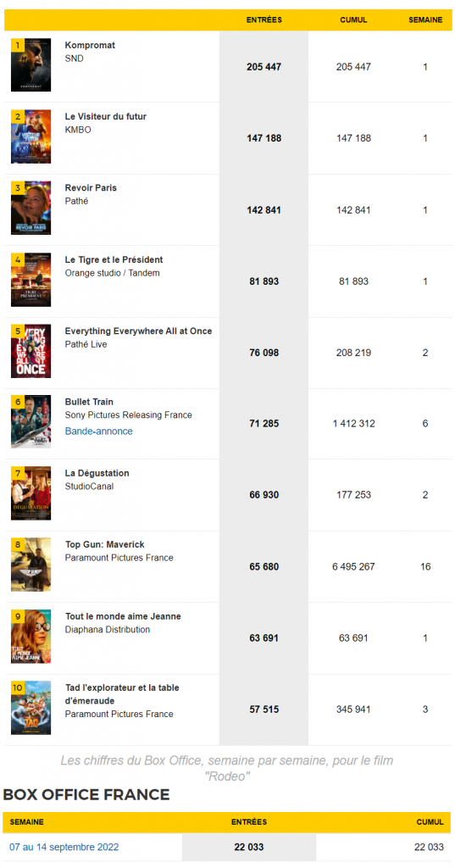Open Bullet Train Bande-annonce link
Screen dimensions: 455x868
click(99, 431)
